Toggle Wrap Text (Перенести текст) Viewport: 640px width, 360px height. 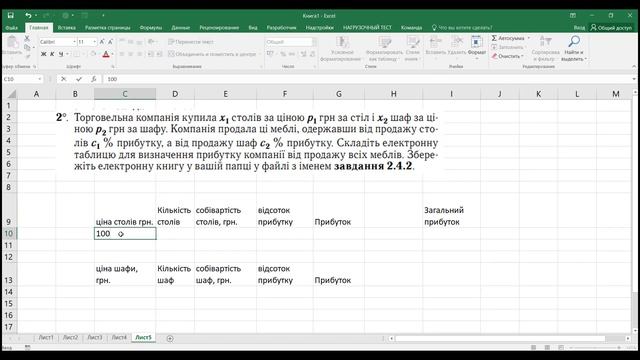pos(191,42)
